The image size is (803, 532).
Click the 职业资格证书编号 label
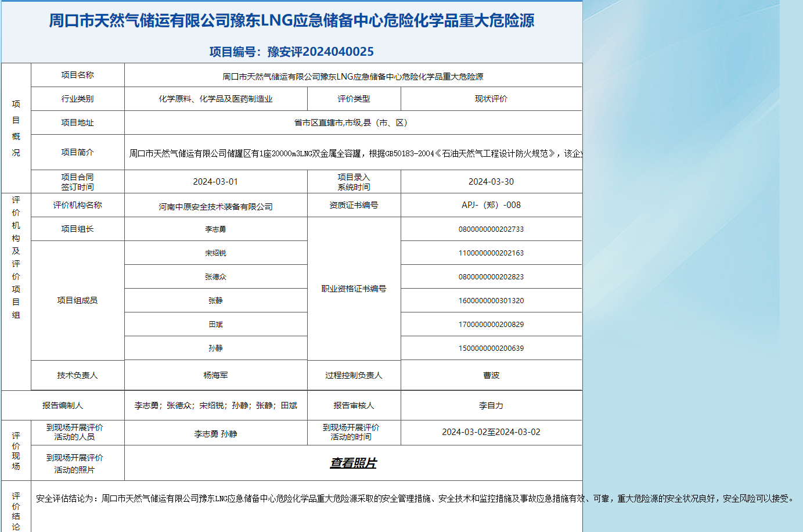(354, 289)
